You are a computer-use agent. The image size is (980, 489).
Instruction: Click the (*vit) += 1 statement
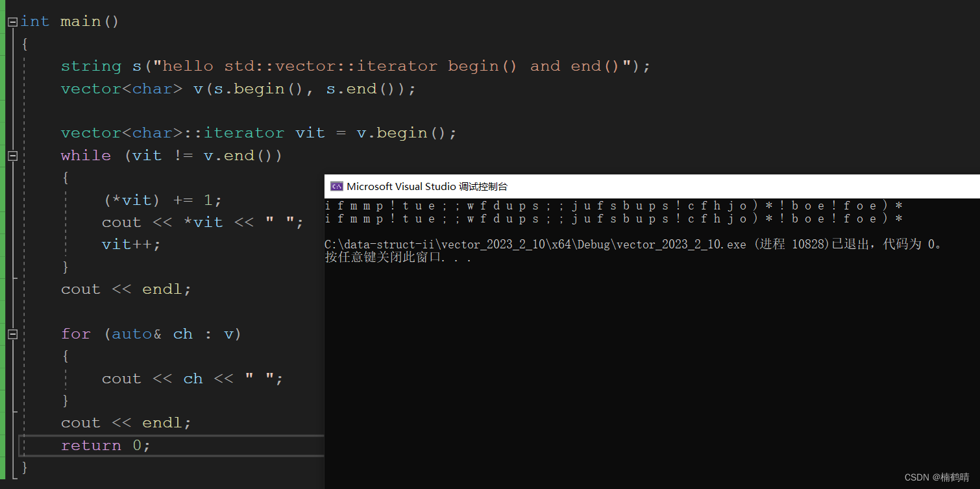pyautogui.click(x=162, y=200)
